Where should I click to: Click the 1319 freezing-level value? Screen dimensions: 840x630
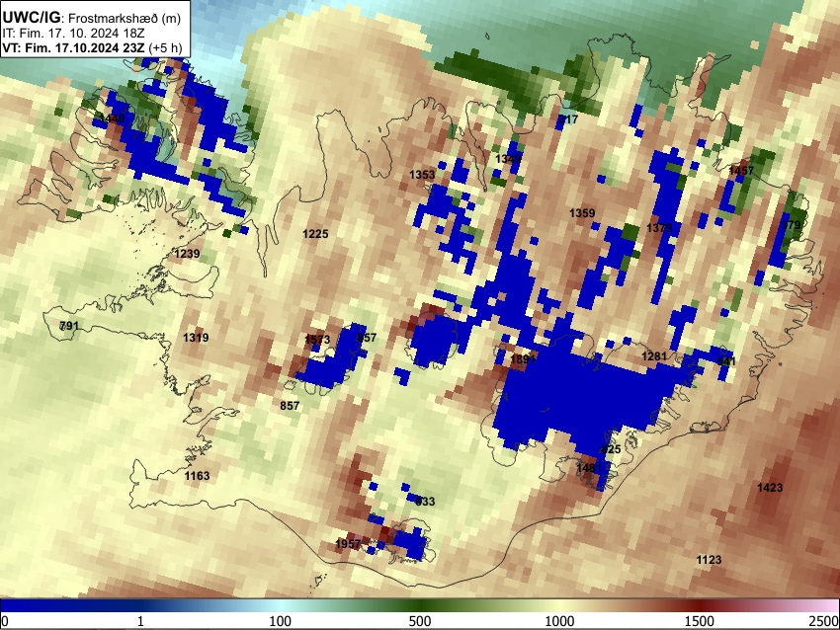pyautogui.click(x=196, y=338)
